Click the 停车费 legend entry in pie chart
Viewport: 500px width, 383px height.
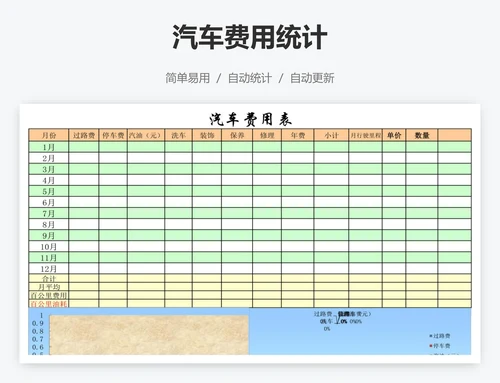tap(440, 346)
